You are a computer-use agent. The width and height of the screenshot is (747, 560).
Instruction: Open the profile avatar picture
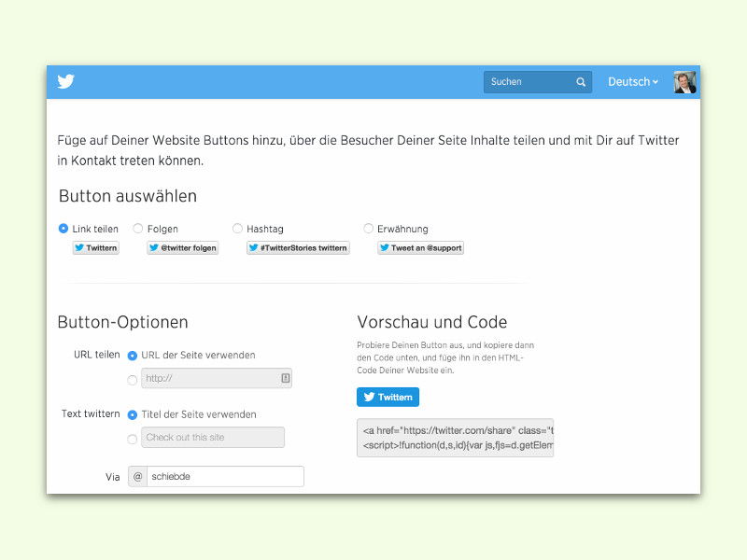685,82
